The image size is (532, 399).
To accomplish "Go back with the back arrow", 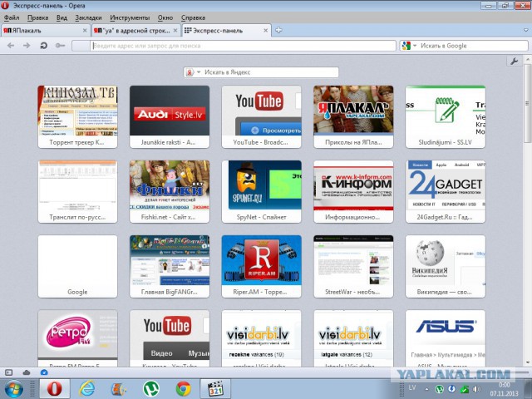I will [x=11, y=46].
